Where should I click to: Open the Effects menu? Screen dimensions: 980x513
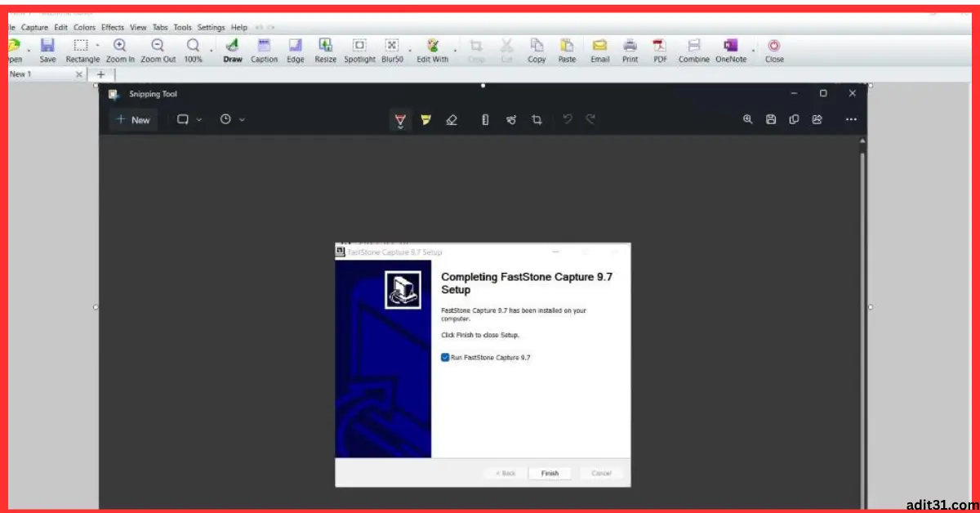113,28
